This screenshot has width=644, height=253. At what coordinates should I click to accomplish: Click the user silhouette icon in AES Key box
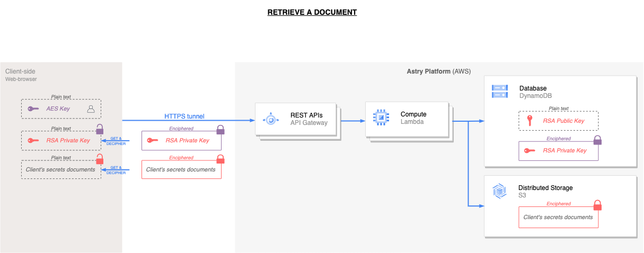[x=91, y=109]
